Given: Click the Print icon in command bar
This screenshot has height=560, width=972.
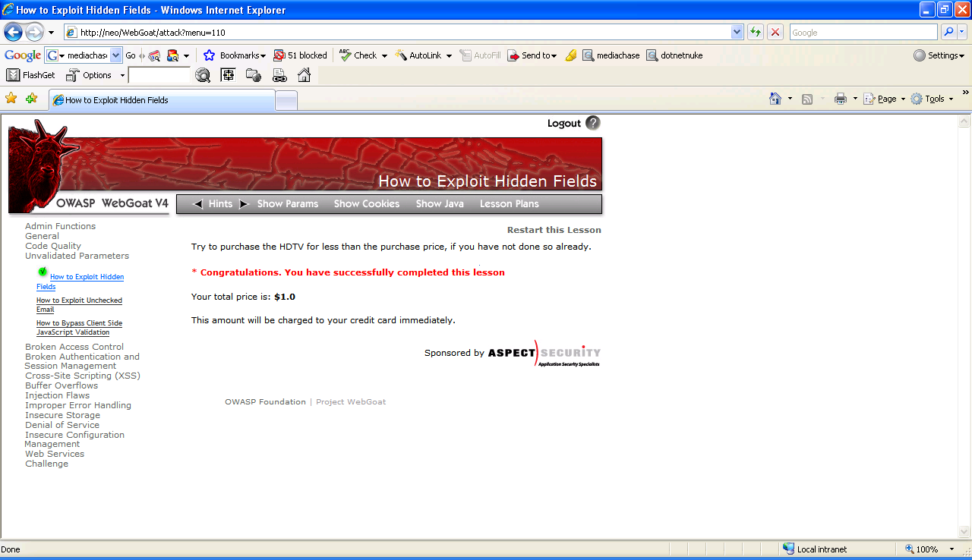Looking at the screenshot, I should 840,99.
